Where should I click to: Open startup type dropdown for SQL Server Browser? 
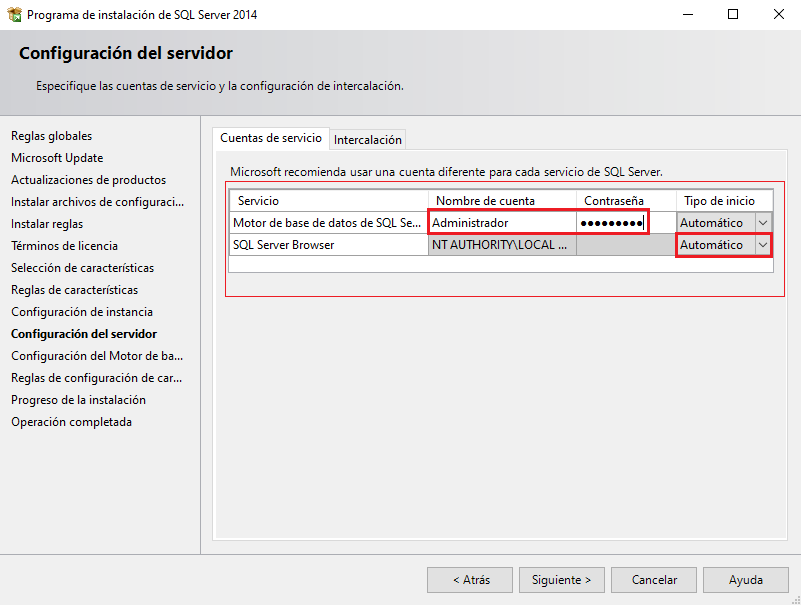[763, 245]
